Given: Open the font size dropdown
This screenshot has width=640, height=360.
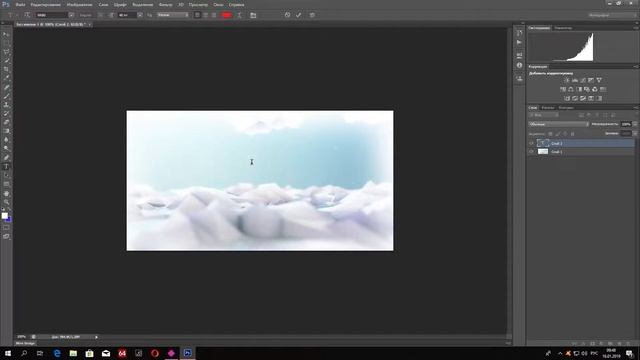Looking at the screenshot, I should 140,15.
